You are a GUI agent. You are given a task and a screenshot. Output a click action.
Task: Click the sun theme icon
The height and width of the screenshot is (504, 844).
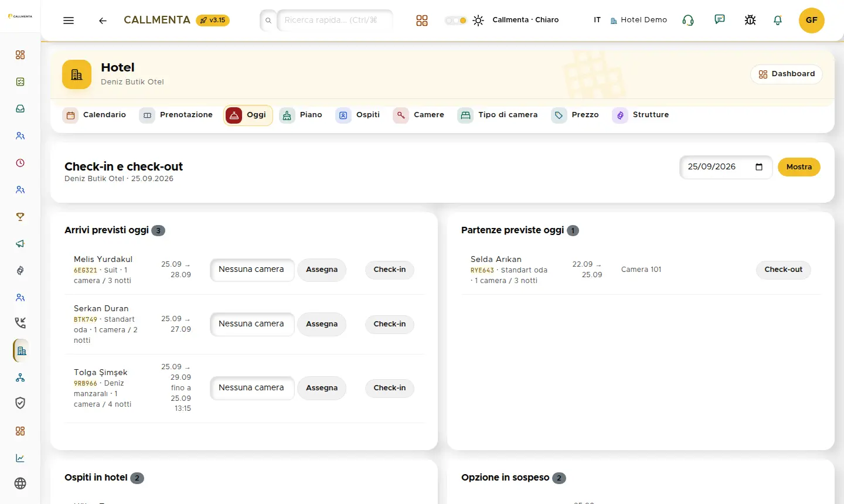[478, 21]
